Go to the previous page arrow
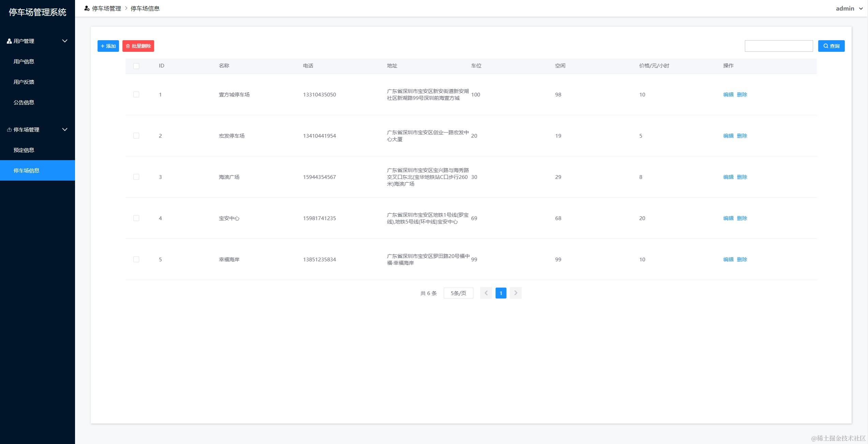868x444 pixels. tap(486, 293)
